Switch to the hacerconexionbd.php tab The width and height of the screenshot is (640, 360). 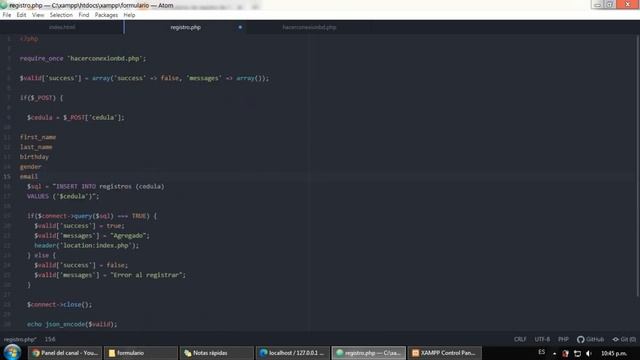coord(309,27)
